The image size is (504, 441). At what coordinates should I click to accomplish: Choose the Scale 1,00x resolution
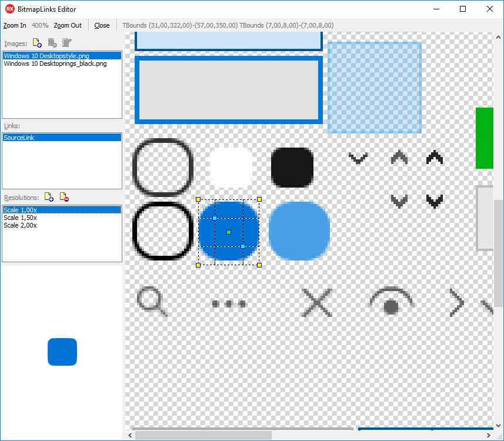tap(62, 210)
